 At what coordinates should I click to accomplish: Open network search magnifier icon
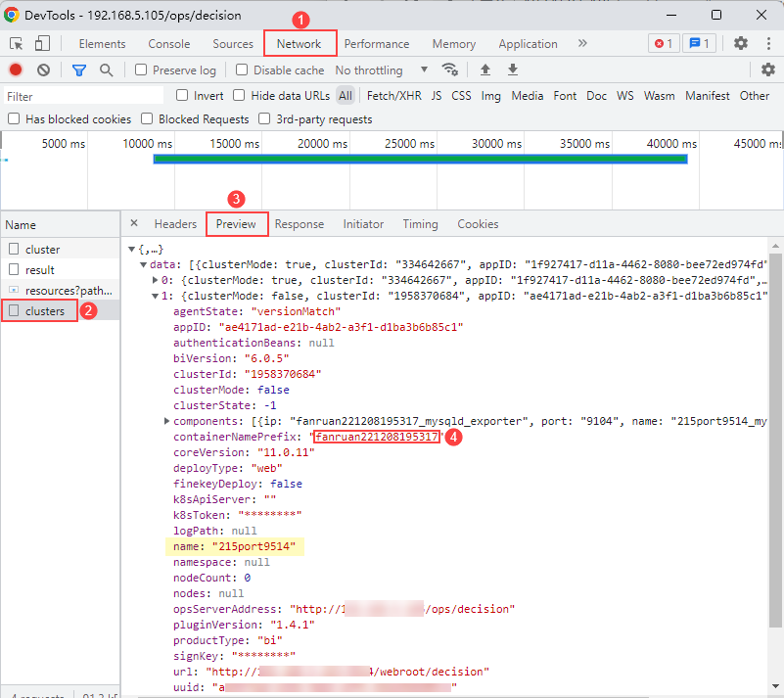tap(106, 70)
